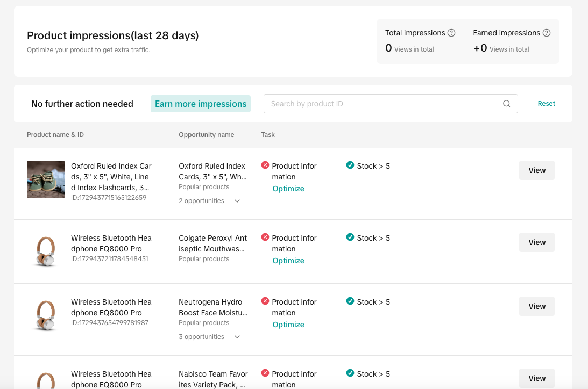
Task: Click Oxford Index Cards product thumbnail
Action: pyautogui.click(x=46, y=179)
